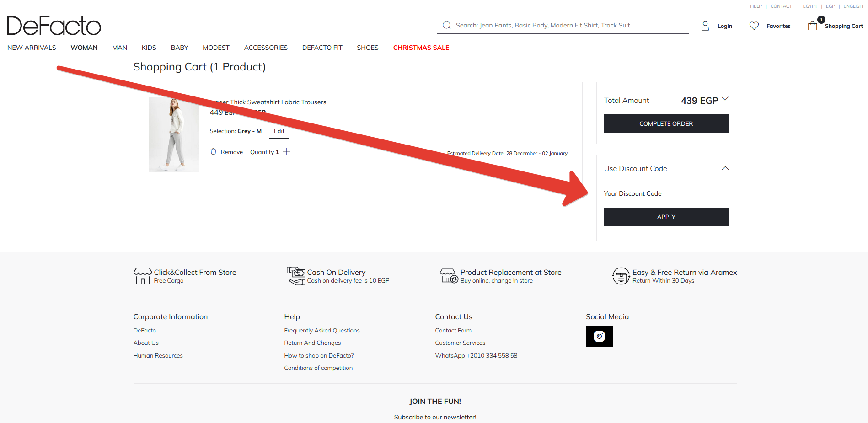Open the MAN menu
Image resolution: width=868 pixels, height=423 pixels.
click(x=120, y=48)
